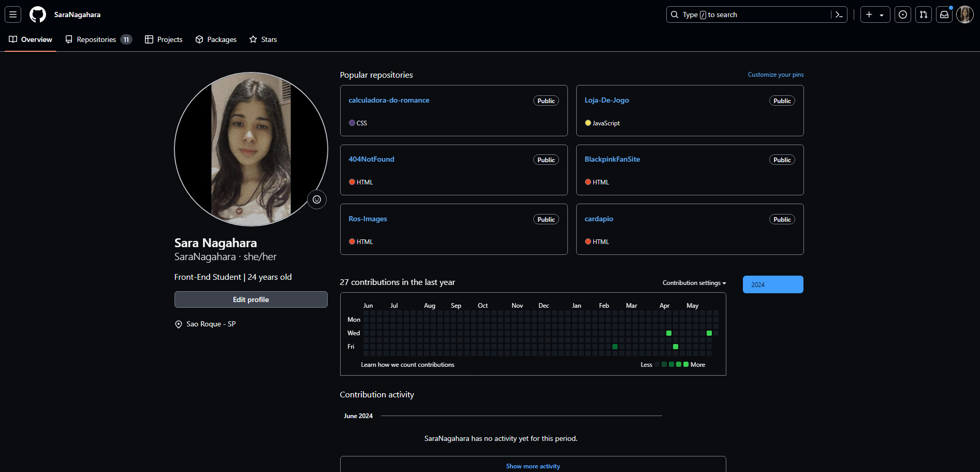The image size is (980, 472).
Task: Open the hamburger navigation menu
Action: pos(13,15)
